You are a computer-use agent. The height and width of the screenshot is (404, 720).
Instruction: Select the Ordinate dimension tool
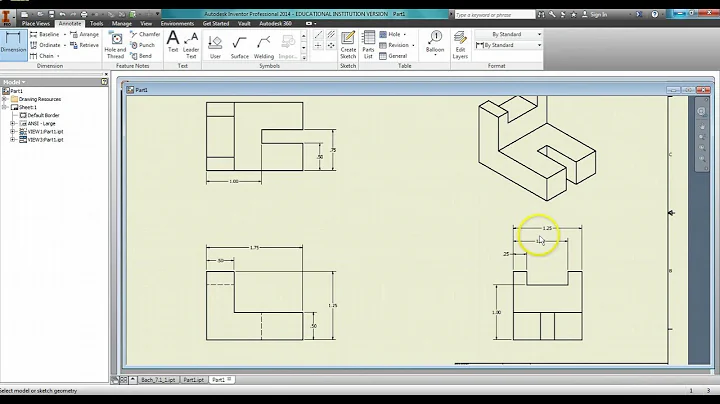(x=45, y=45)
